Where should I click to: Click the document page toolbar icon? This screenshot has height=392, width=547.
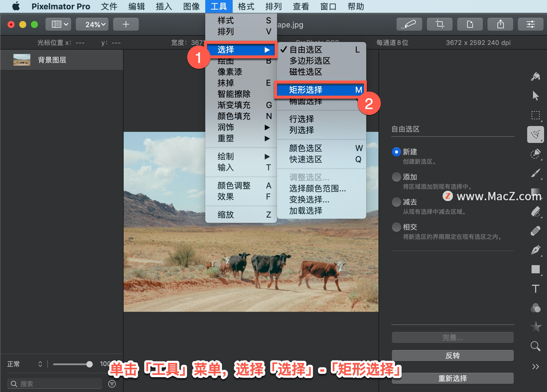(x=470, y=24)
